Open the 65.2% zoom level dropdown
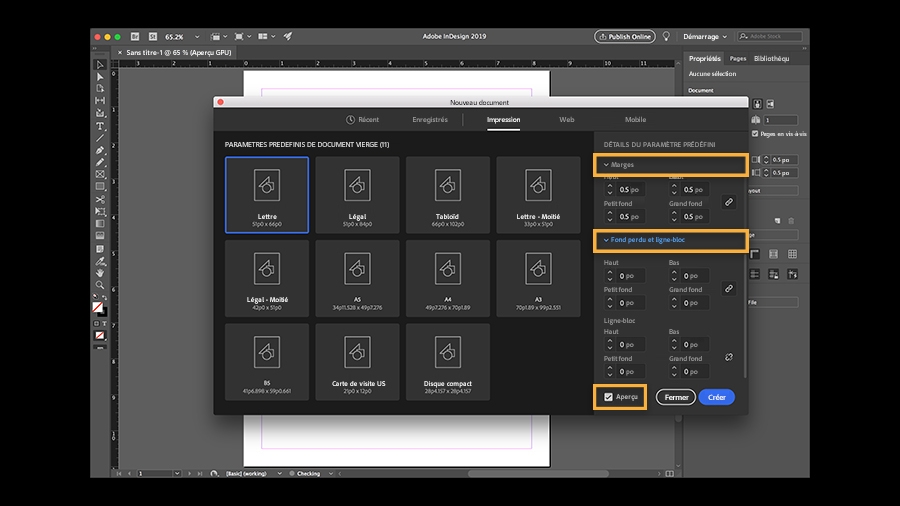This screenshot has height=506, width=900. pyautogui.click(x=197, y=37)
